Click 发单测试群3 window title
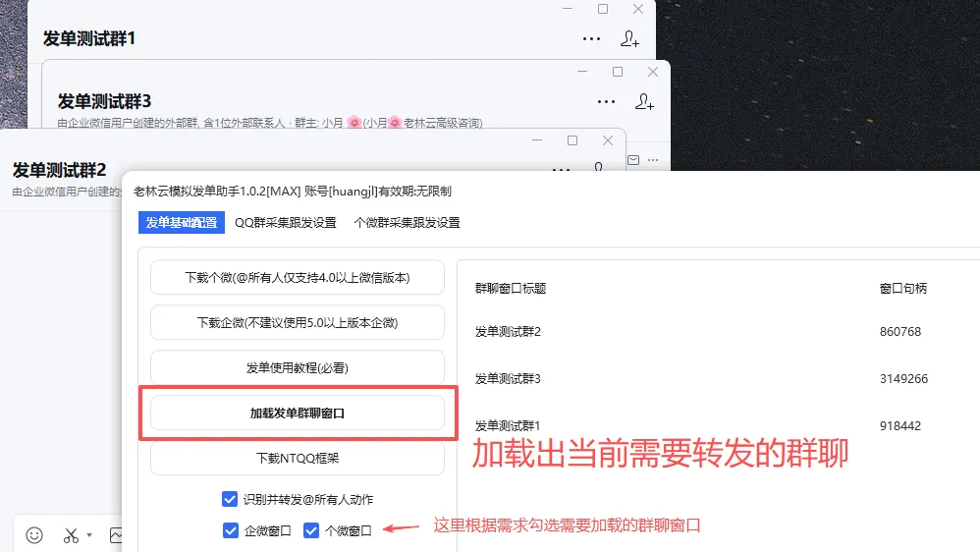 click(104, 101)
